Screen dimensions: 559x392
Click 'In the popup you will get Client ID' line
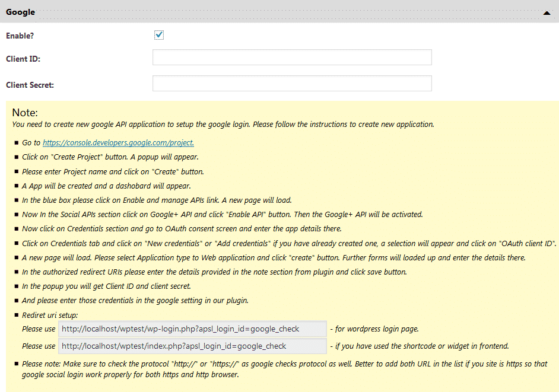(x=107, y=286)
